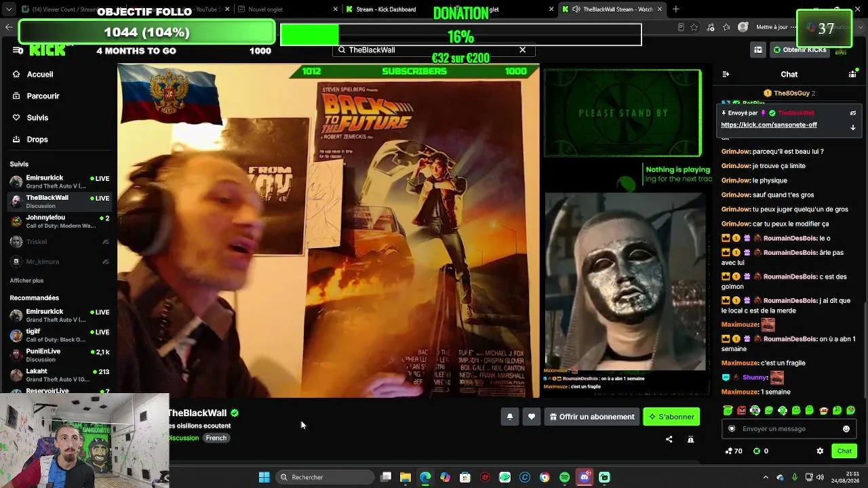This screenshot has height=488, width=868.
Task: Open the Kick sidebar hamburger menu
Action: 18,50
